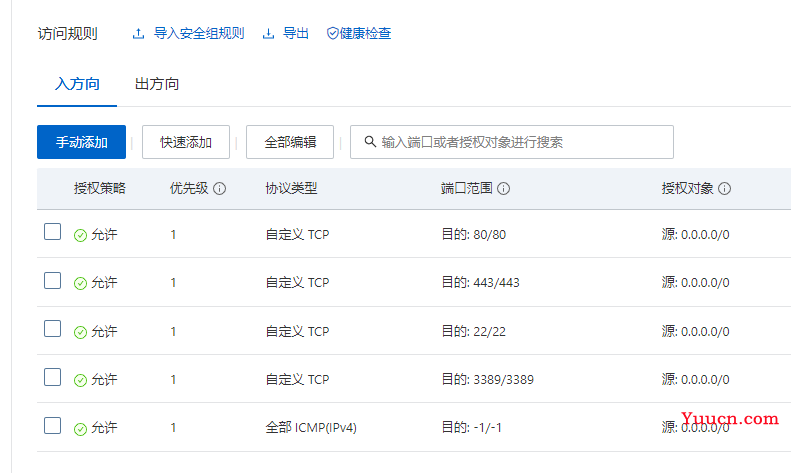Click the health check shield icon
The height and width of the screenshot is (473, 791).
(332, 34)
